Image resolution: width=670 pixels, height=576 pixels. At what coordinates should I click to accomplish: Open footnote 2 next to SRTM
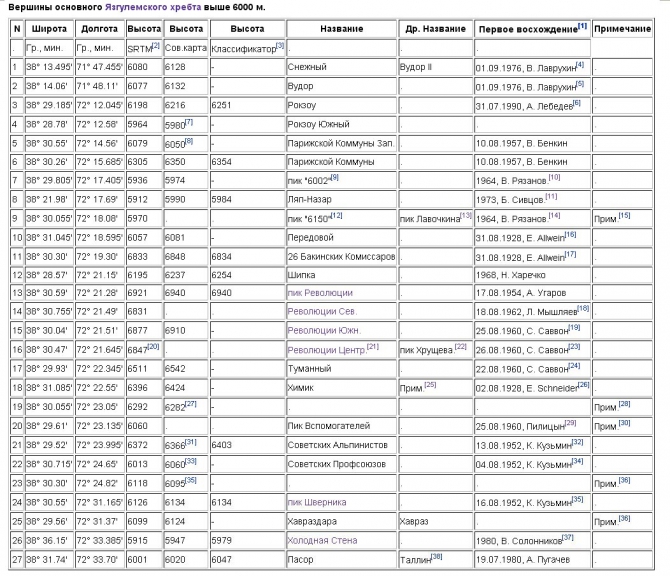click(156, 46)
